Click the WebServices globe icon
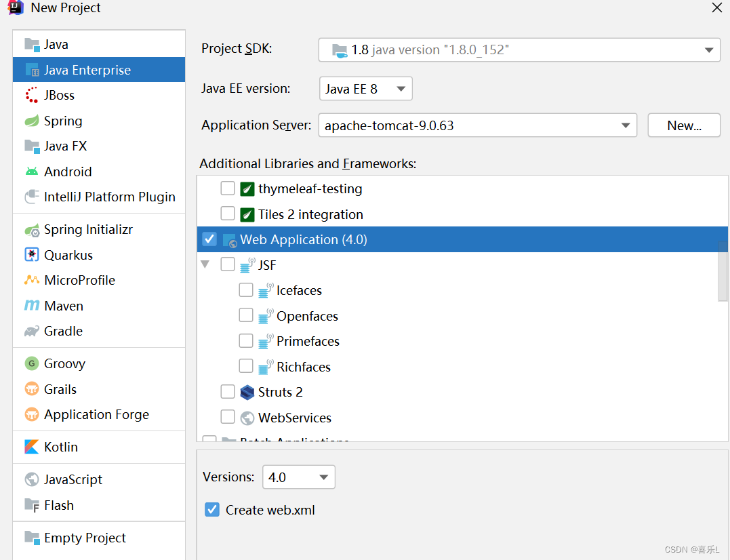 pos(247,418)
